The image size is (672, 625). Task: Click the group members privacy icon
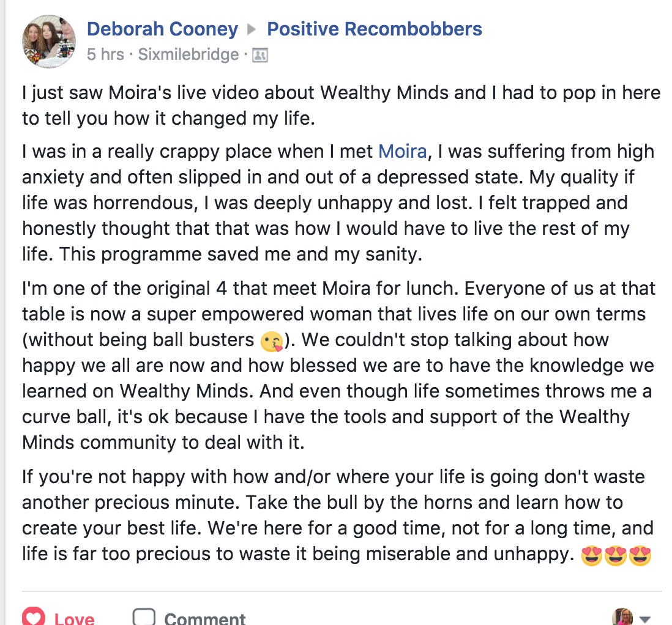[260, 55]
